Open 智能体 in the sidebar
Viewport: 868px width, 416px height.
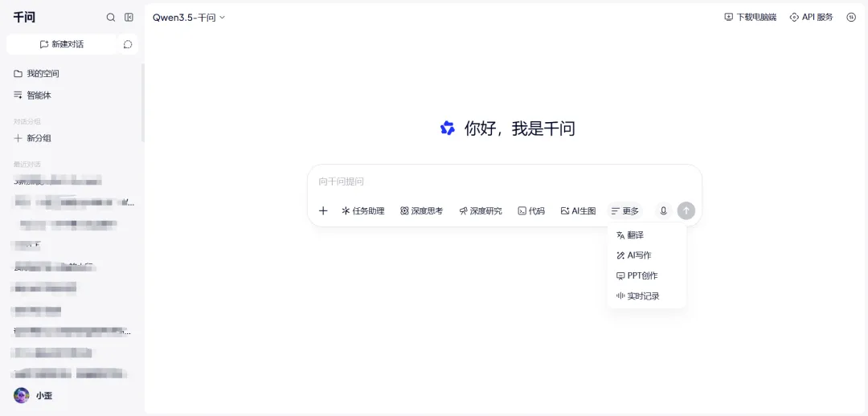pos(33,95)
